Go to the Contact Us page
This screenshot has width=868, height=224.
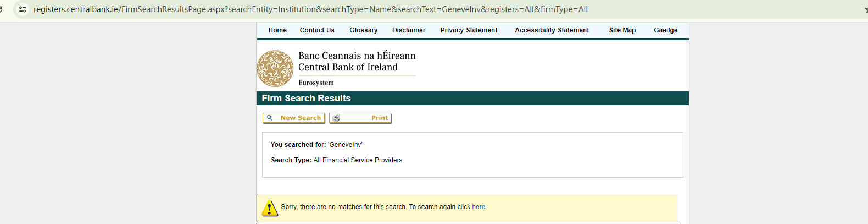317,30
